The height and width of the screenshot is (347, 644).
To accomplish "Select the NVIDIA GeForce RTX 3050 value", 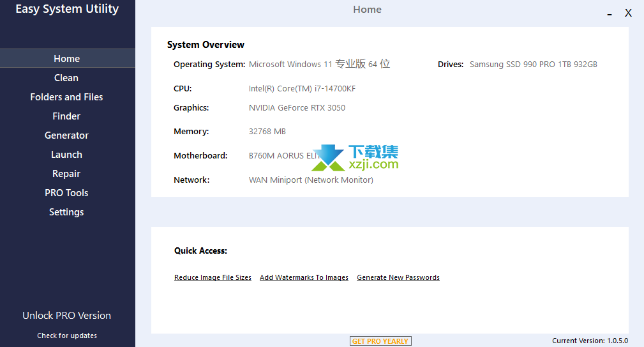I will (297, 108).
